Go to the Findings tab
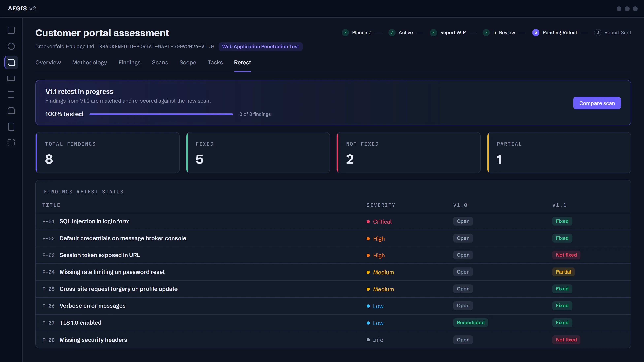The width and height of the screenshot is (644, 362). pyautogui.click(x=129, y=63)
